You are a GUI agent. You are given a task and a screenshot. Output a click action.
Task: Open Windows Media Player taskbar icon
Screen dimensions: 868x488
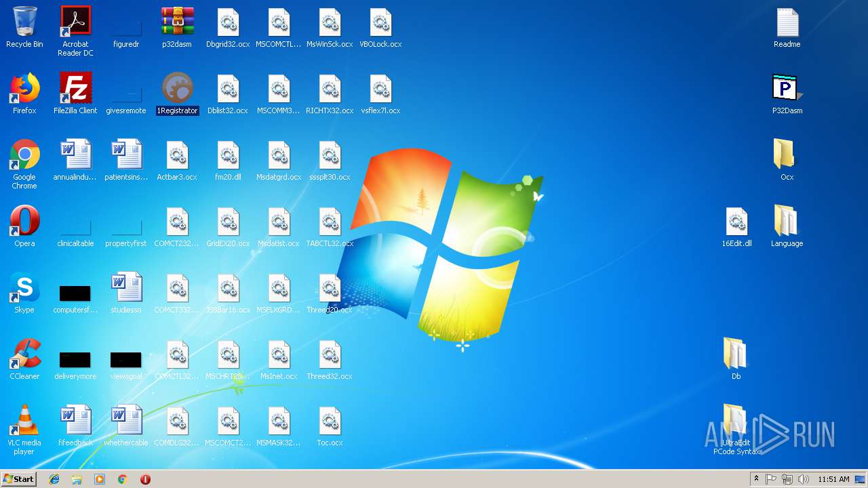coord(100,479)
